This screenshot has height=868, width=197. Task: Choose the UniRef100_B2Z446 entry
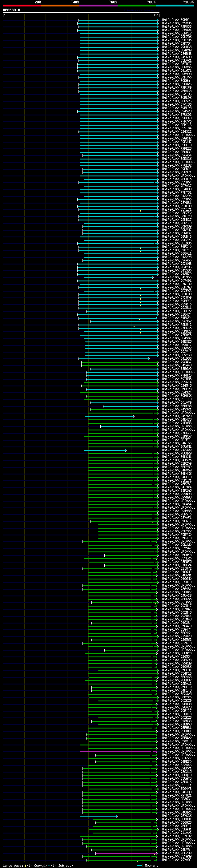177,765
